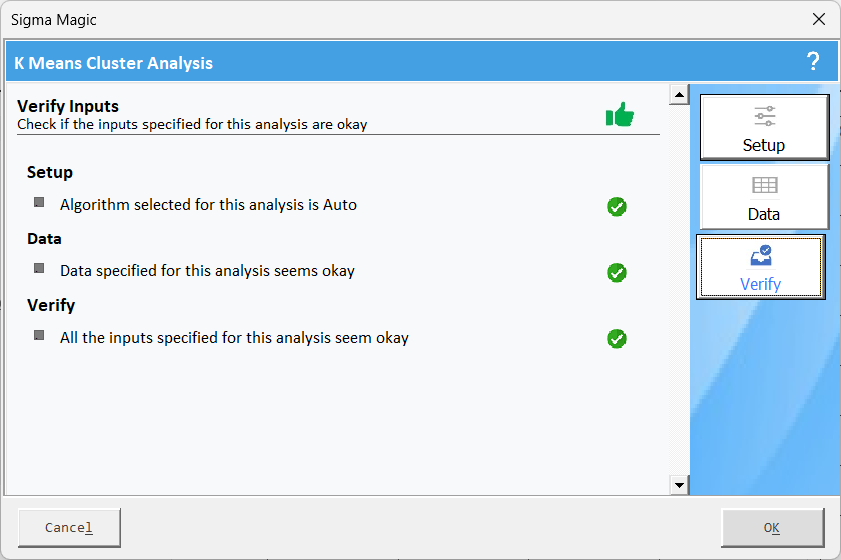Click the scroll down arrow

click(x=680, y=485)
